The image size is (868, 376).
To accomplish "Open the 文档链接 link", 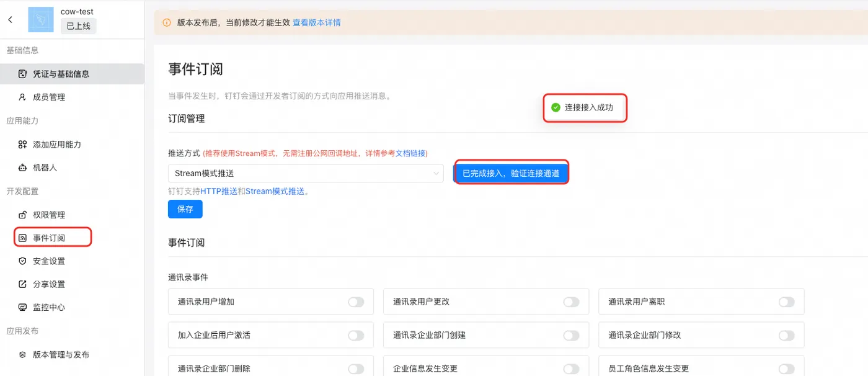I will pos(410,153).
